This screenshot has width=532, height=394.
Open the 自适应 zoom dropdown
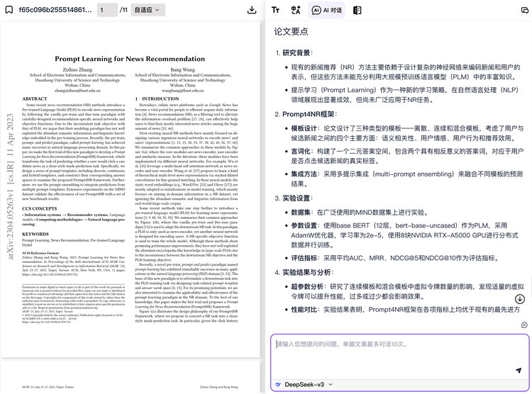(x=148, y=10)
